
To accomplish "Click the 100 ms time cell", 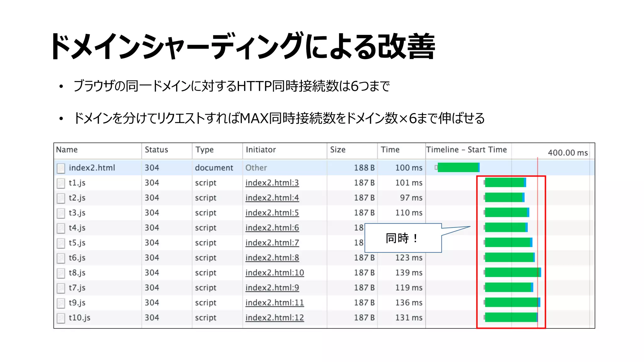I will (x=409, y=168).
